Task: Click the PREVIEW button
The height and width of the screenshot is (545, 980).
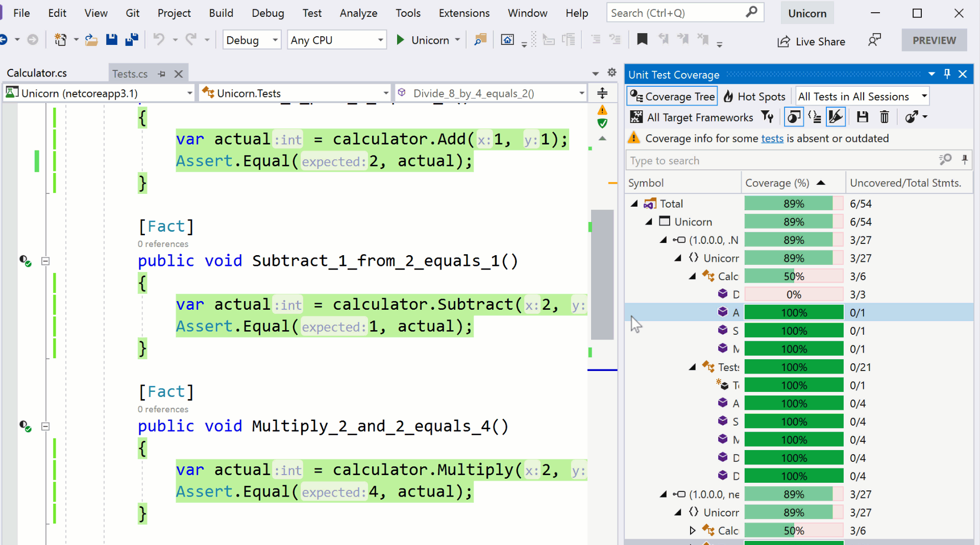Action: click(x=934, y=40)
